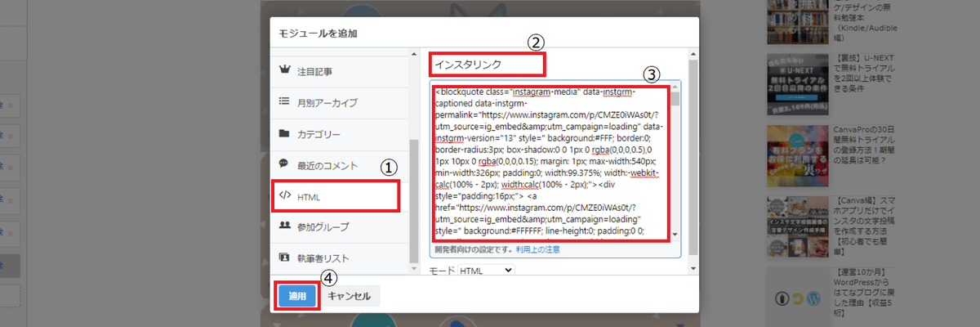Choose 注目記事 module type
This screenshot has width=980, height=327.
[x=339, y=71]
